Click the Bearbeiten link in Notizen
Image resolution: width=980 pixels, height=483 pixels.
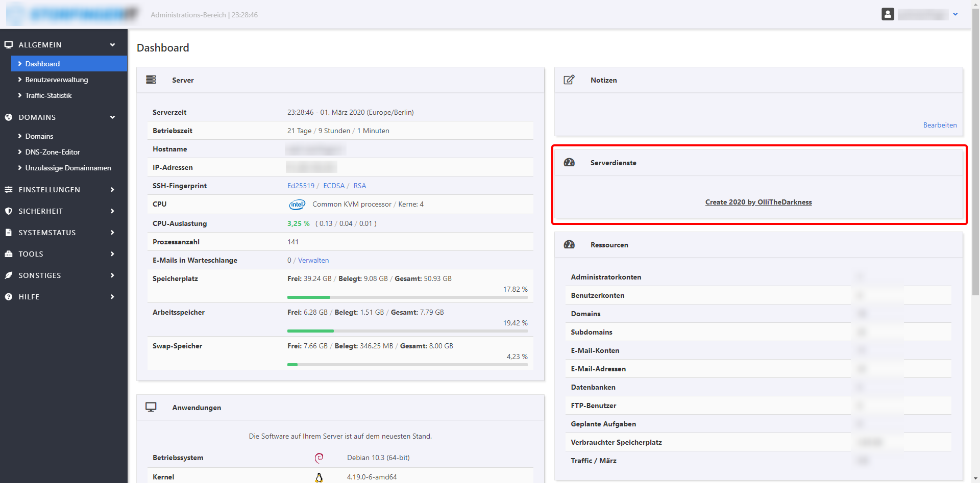click(940, 125)
